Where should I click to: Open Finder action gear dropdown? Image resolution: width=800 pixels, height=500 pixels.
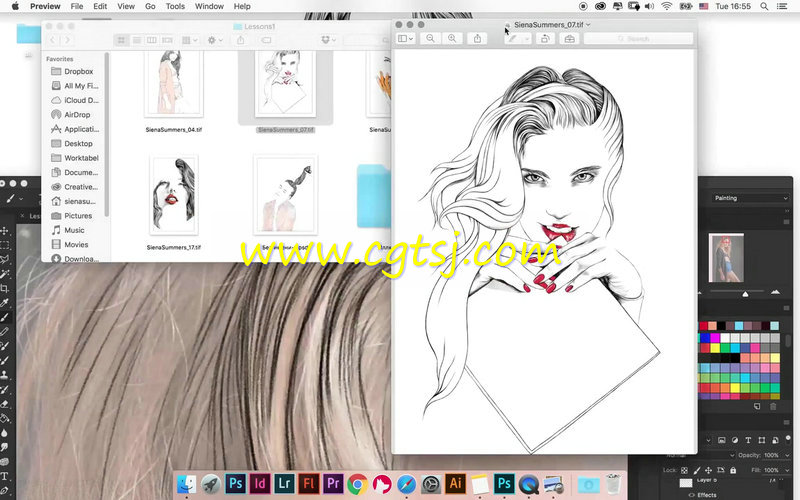tap(215, 40)
